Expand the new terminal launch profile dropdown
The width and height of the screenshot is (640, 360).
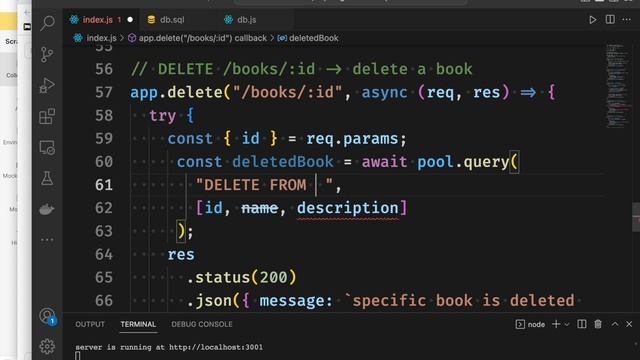point(567,324)
